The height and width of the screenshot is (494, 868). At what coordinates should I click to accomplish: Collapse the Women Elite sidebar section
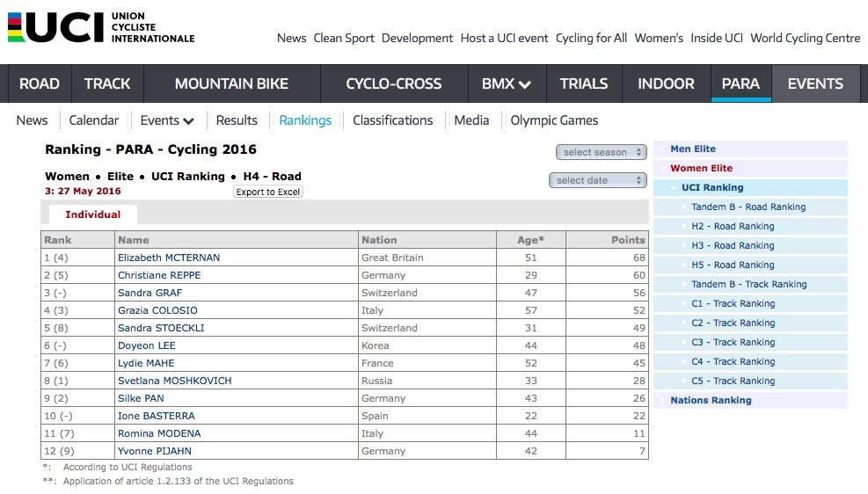click(701, 168)
